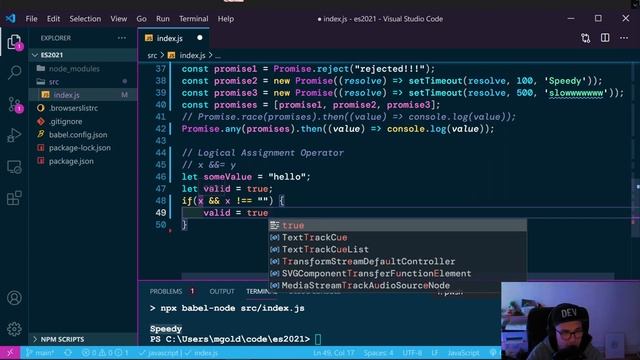This screenshot has height=360, width=640.
Task: Choose the TextTrackCue suggestion
Action: pyautogui.click(x=397, y=237)
